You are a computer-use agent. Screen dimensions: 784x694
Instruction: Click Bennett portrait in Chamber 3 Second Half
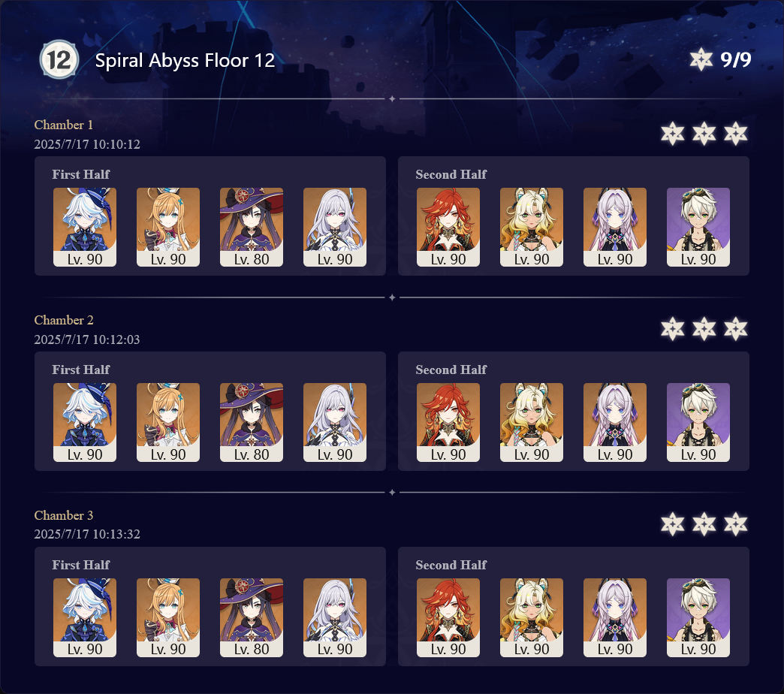(x=698, y=617)
